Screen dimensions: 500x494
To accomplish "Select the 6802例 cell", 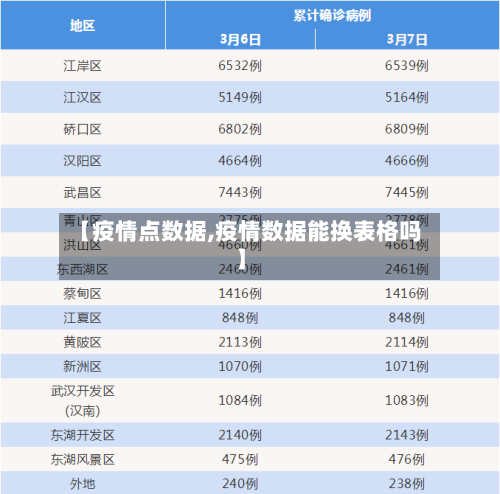I will click(240, 129).
